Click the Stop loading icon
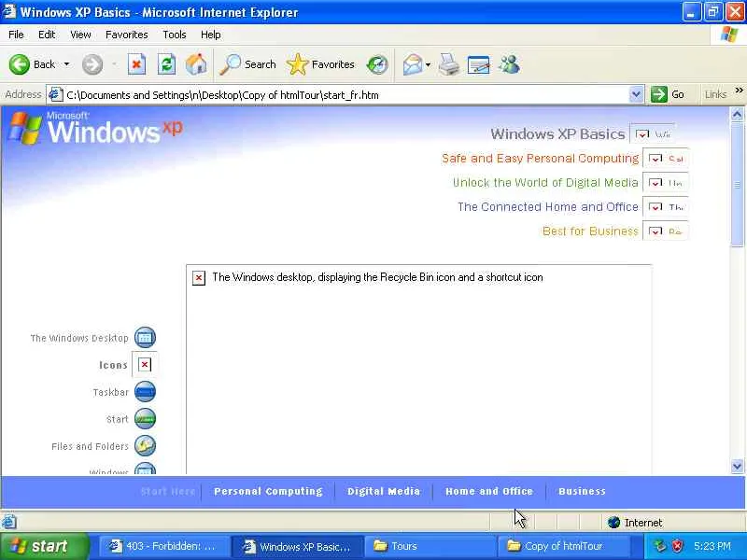The image size is (747, 560). [x=136, y=64]
